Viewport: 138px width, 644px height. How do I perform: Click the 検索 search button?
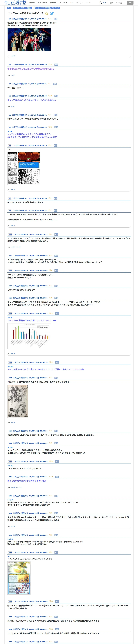(130, 3)
